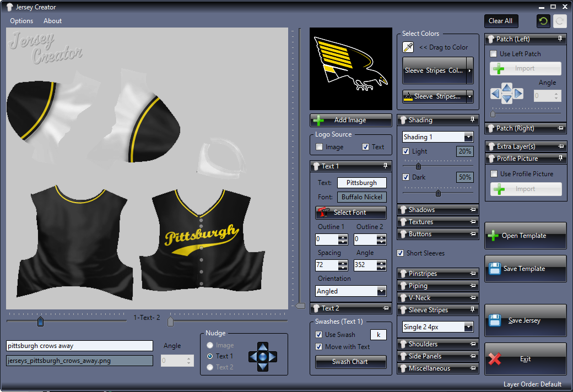Increase Spacing value with its up arrow
Image resolution: width=573 pixels, height=392 pixels.
coord(343,262)
